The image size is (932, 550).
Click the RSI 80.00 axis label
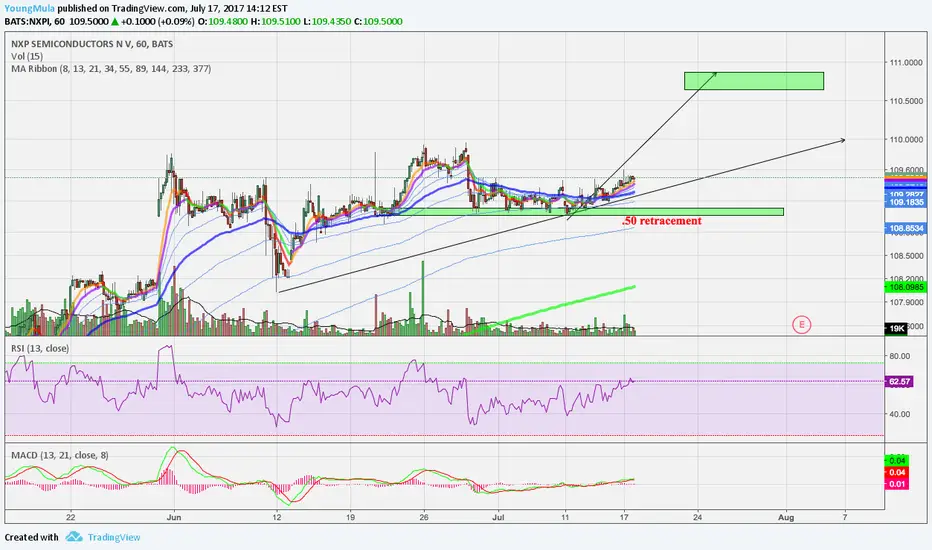(900, 356)
